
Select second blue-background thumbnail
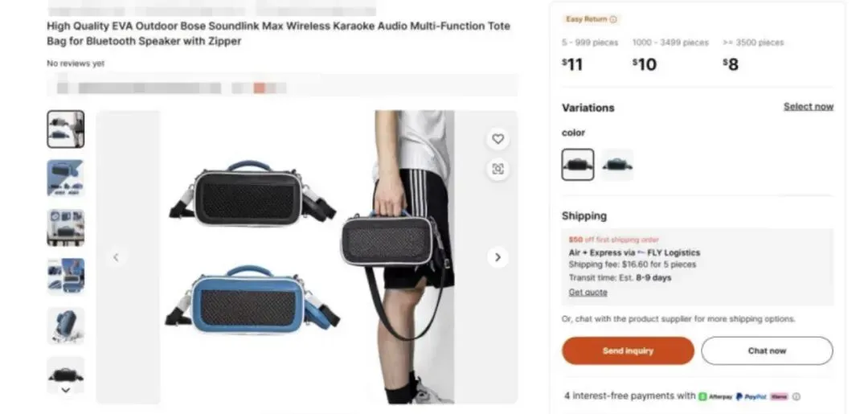tap(66, 178)
